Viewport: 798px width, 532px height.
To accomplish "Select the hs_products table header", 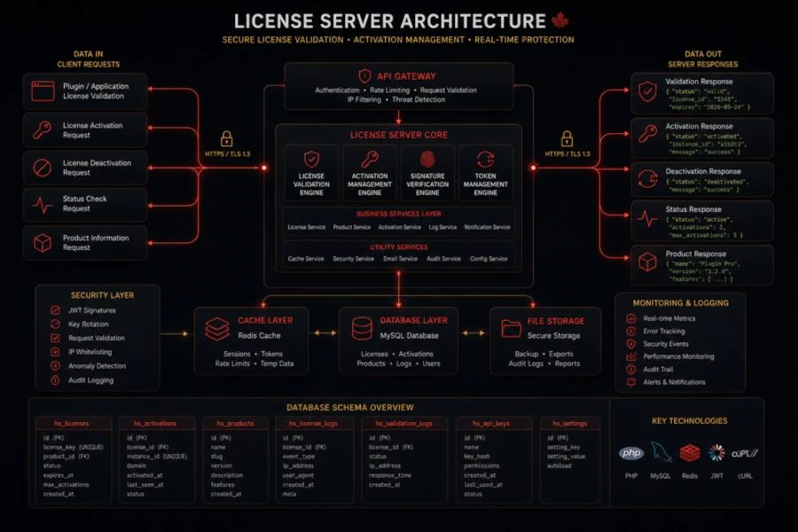I will [x=235, y=423].
